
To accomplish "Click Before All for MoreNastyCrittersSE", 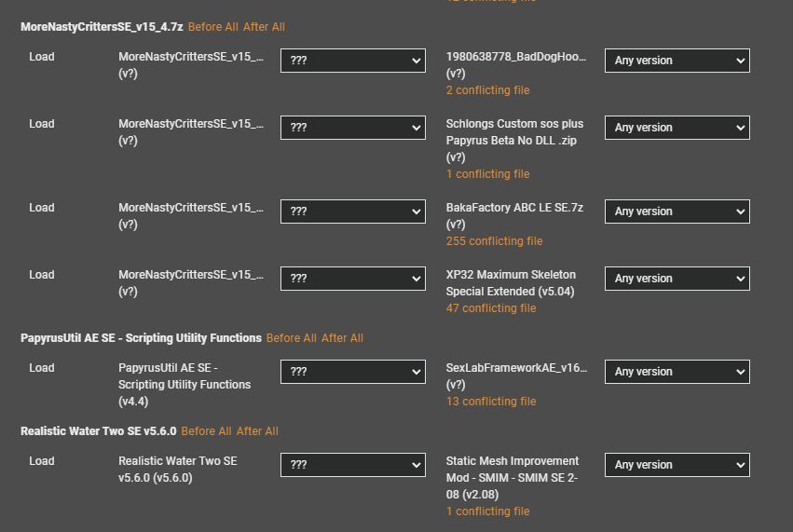I will pyautogui.click(x=212, y=27).
